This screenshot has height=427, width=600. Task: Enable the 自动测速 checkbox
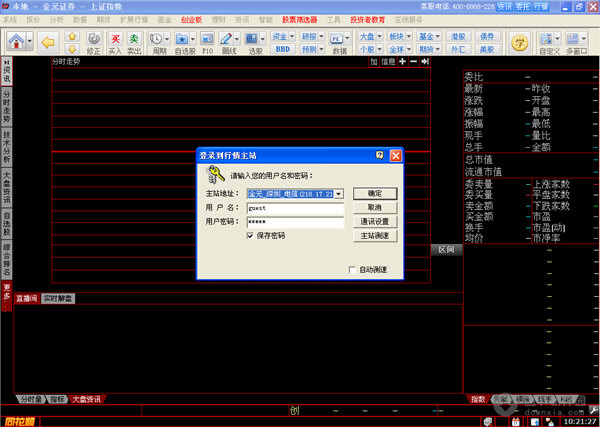(x=352, y=270)
